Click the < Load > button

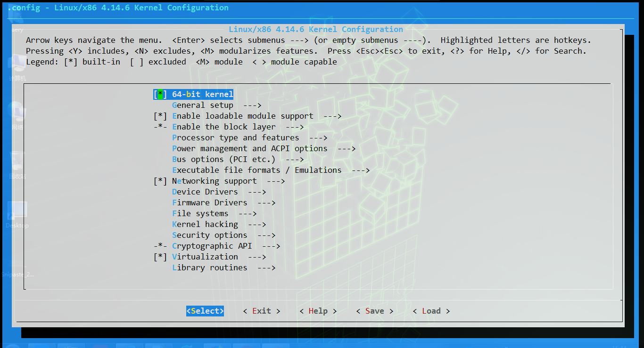431,311
